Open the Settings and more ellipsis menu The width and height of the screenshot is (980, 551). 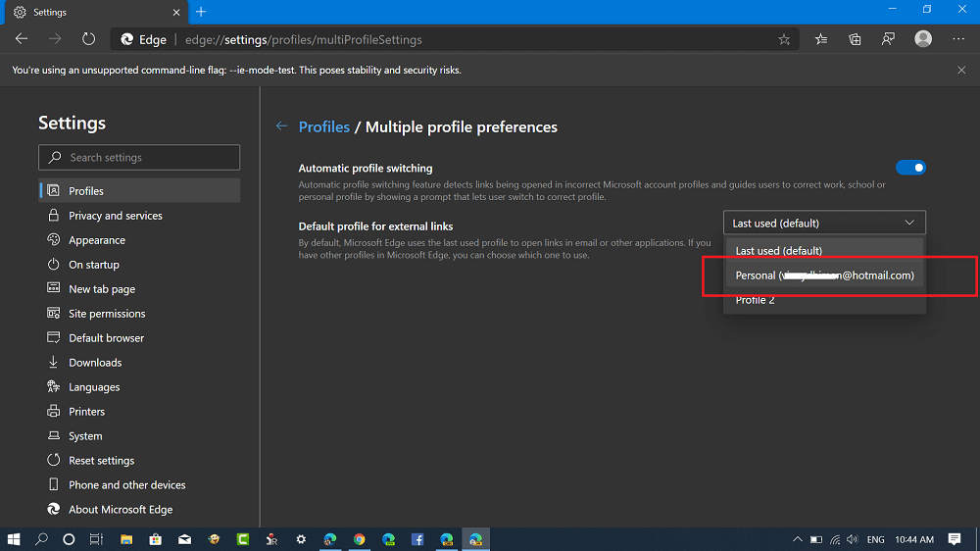point(958,39)
